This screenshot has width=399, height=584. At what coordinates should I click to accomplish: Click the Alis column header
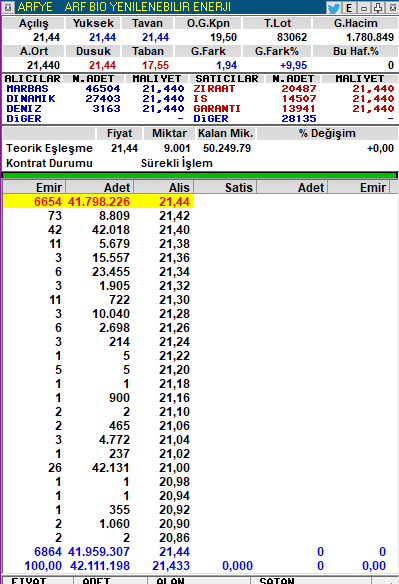click(164, 187)
